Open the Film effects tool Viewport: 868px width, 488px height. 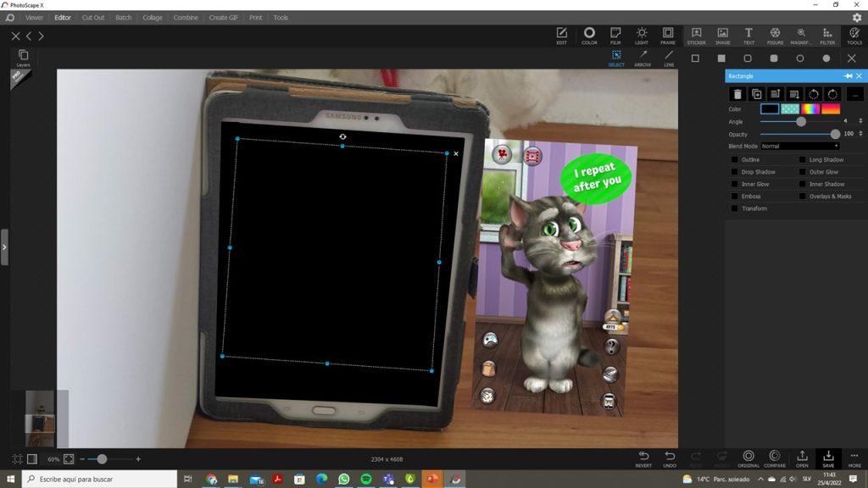(615, 36)
